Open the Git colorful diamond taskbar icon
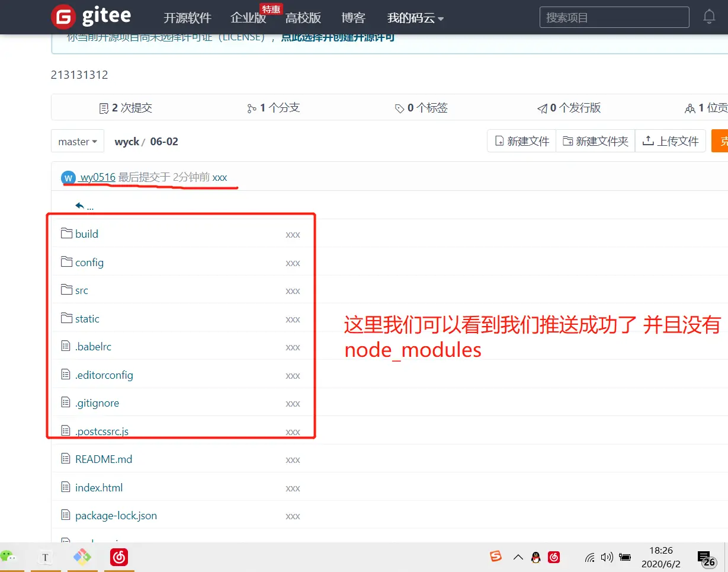 (x=82, y=557)
